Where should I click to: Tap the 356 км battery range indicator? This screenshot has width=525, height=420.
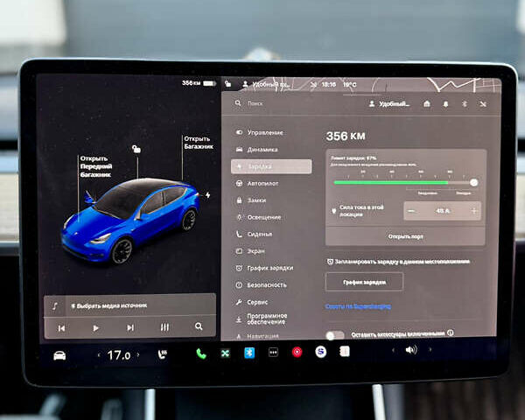tap(199, 83)
